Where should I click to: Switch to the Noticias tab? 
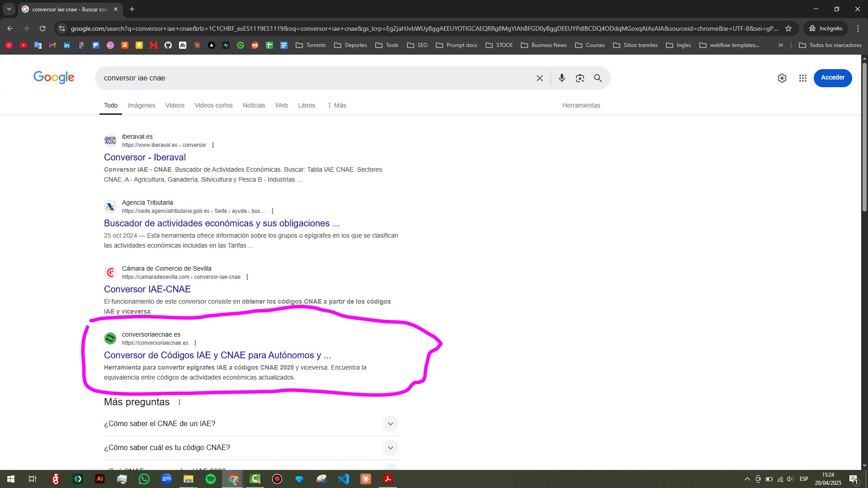point(254,105)
